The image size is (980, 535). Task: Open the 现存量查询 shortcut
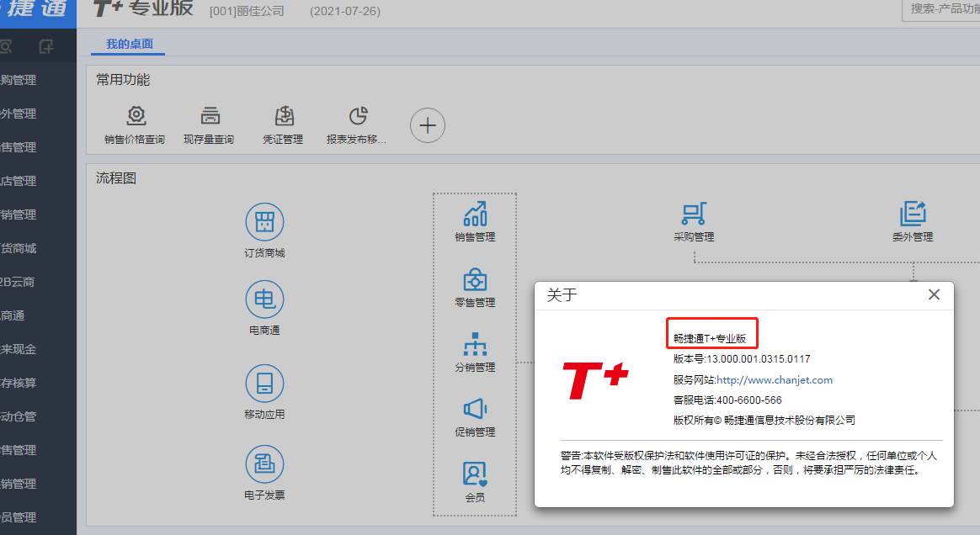click(209, 125)
